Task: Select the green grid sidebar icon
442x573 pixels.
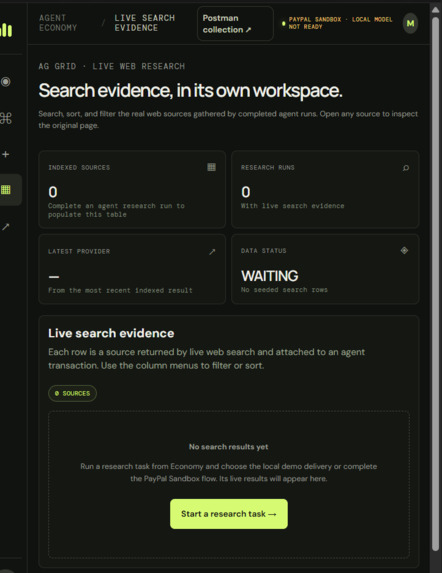Action: [5, 190]
